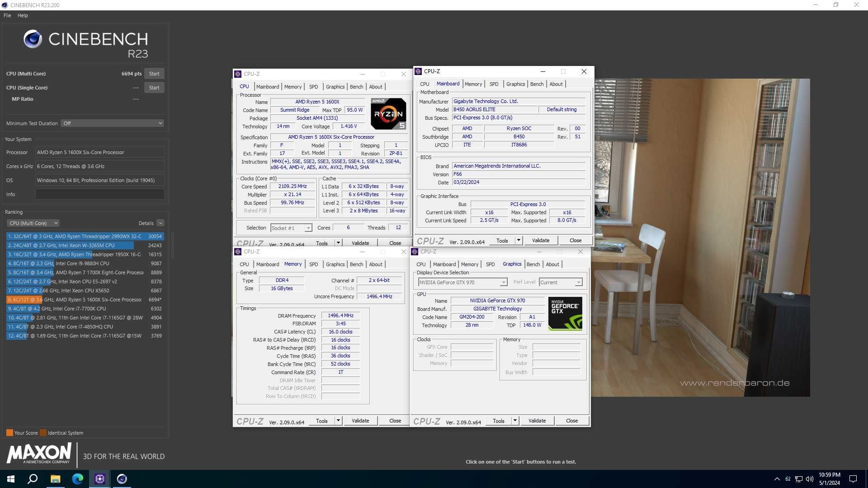The height and width of the screenshot is (488, 868).
Task: Click Tools button in the Memory window
Action: [x=322, y=421]
